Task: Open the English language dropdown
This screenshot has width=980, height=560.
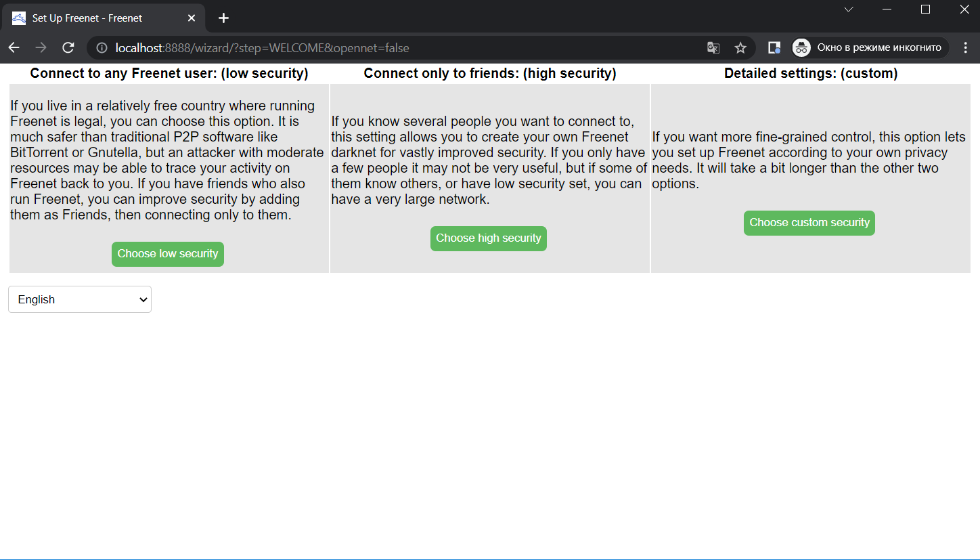Action: tap(80, 299)
